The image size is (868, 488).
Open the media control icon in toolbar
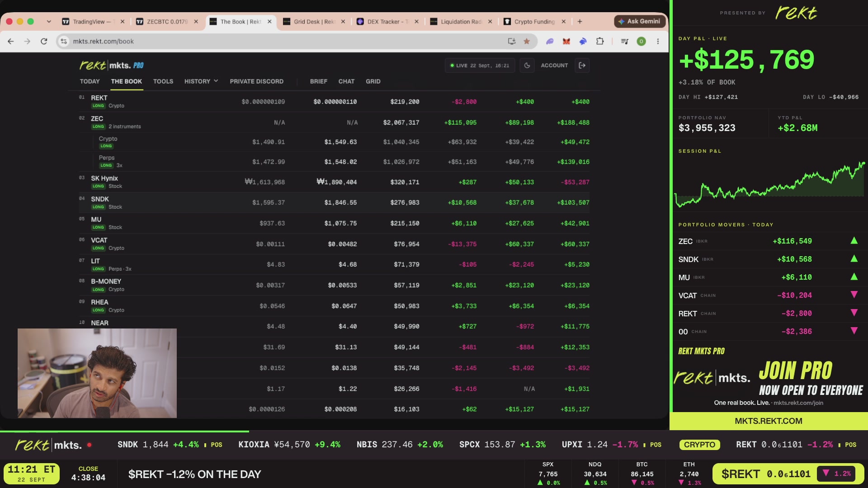pos(625,41)
